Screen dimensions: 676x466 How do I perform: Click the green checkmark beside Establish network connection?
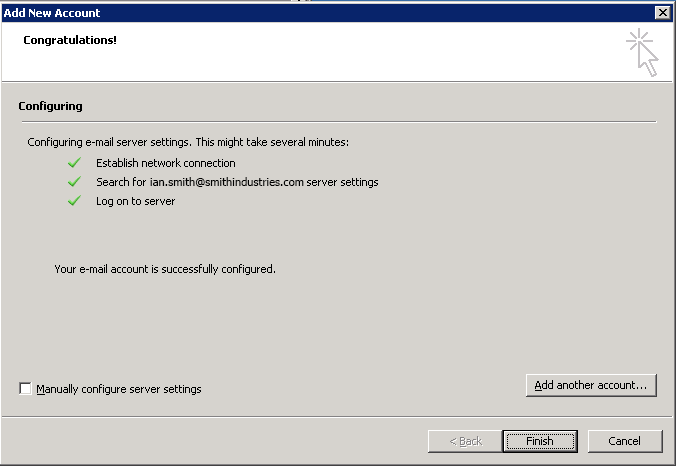coord(73,163)
